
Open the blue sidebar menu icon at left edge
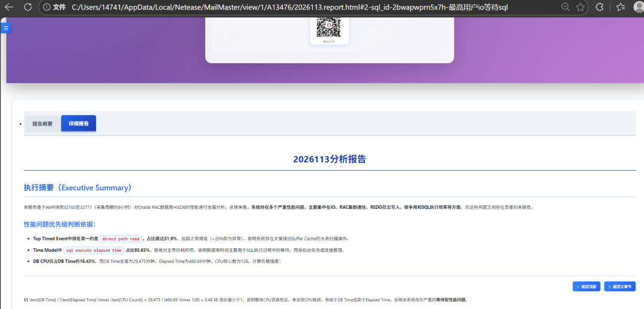[x=6, y=28]
